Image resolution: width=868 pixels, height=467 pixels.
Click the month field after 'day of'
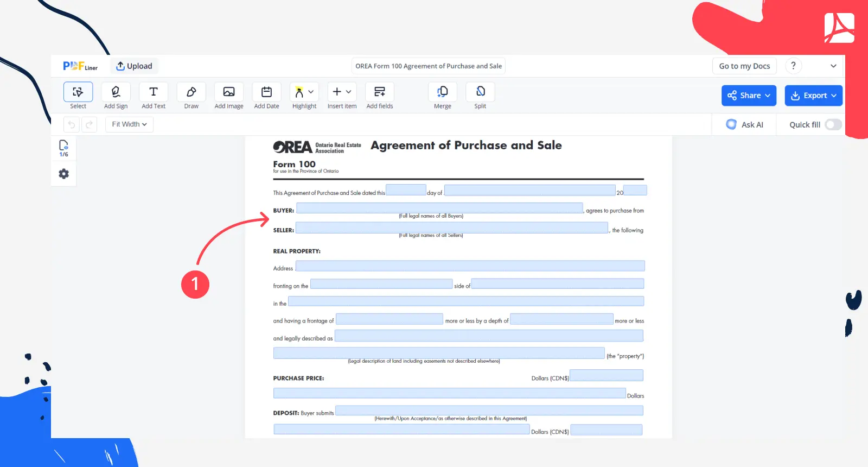coord(529,190)
